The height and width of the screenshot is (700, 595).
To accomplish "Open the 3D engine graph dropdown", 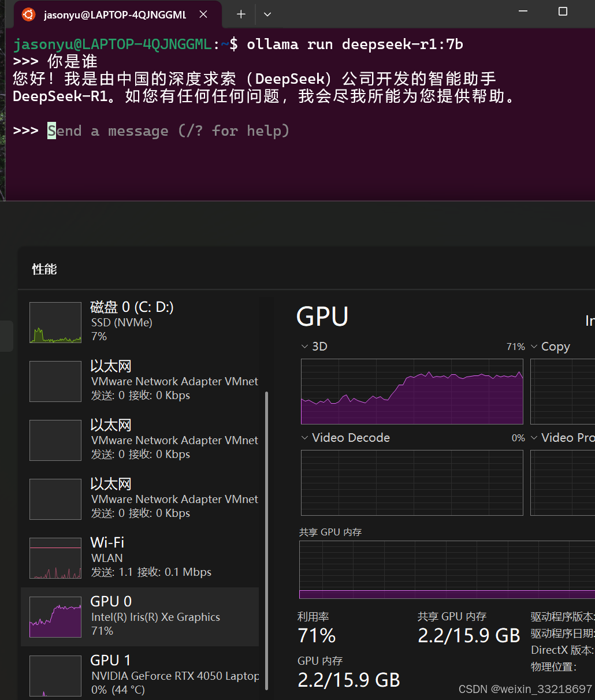I will pyautogui.click(x=304, y=347).
